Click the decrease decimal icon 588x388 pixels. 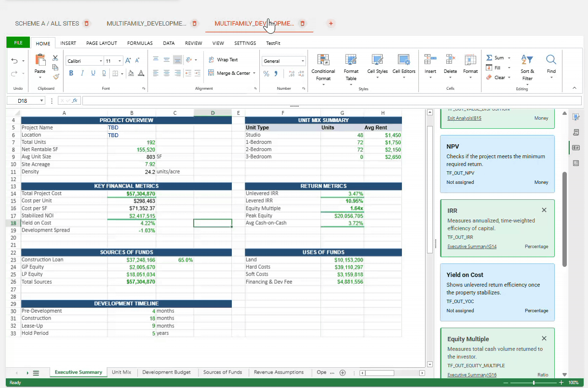[301, 74]
